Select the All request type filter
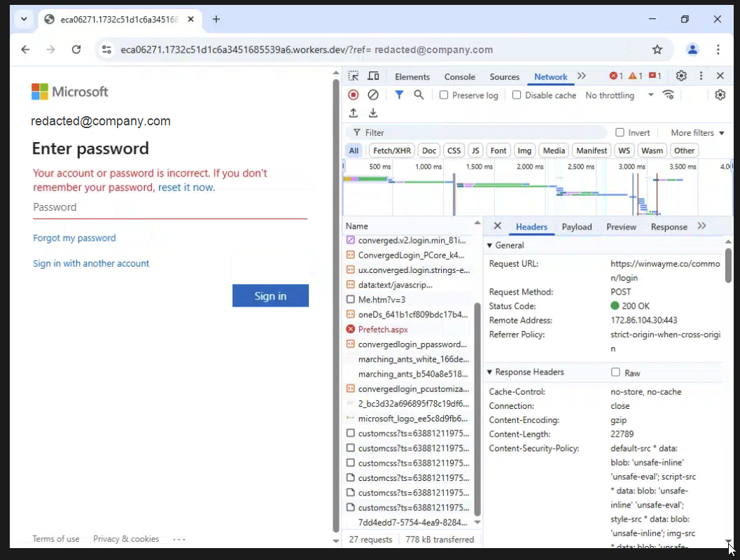 tap(354, 150)
